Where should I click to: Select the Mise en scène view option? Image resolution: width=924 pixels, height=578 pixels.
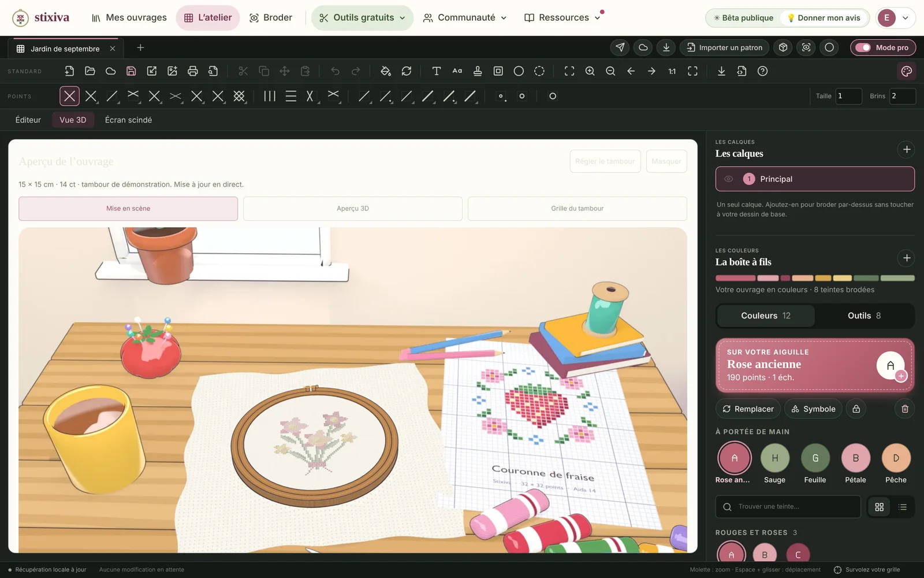[128, 209]
